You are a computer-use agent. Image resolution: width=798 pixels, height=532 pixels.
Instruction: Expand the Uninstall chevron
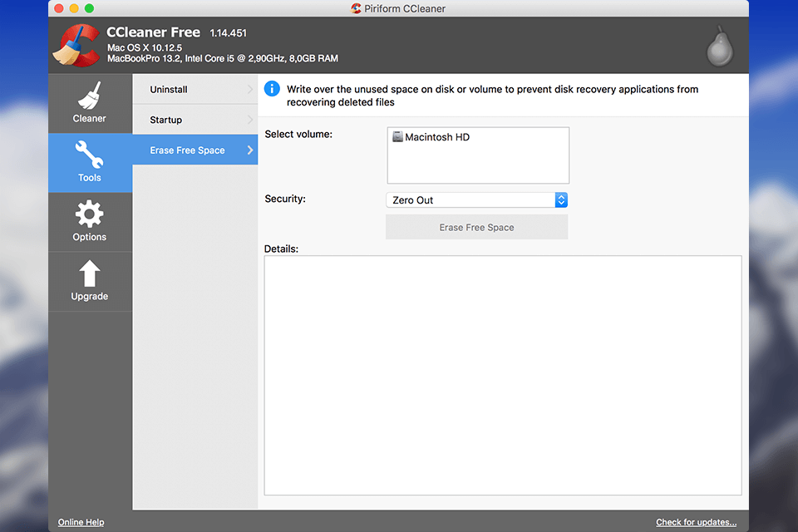click(250, 89)
